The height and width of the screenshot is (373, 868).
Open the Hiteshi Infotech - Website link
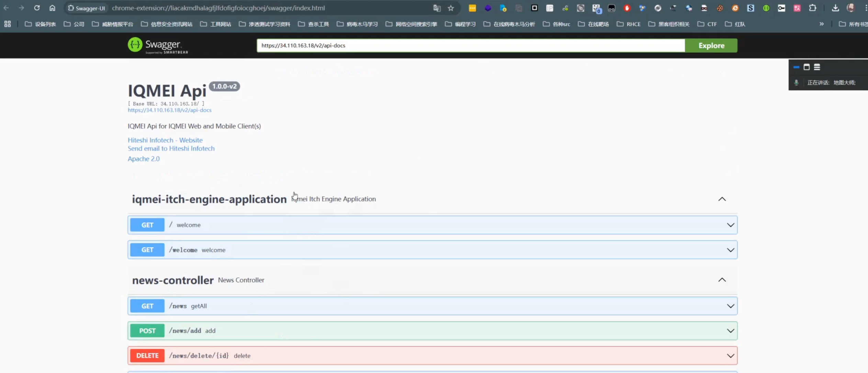pos(165,140)
